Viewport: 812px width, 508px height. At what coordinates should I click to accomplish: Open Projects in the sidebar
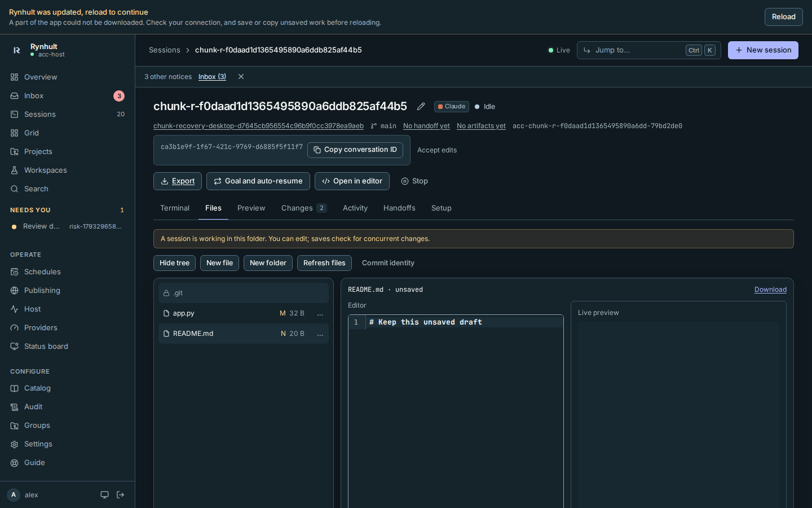click(x=68, y=151)
